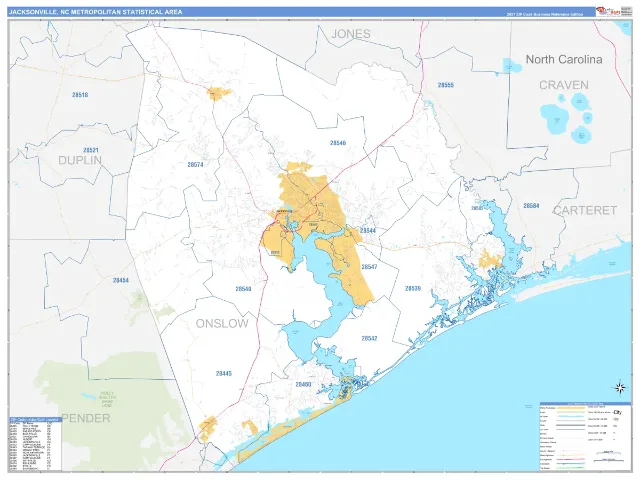This screenshot has height=480, width=640.
Task: Select ZIP code 28547 label
Action: pos(369,267)
